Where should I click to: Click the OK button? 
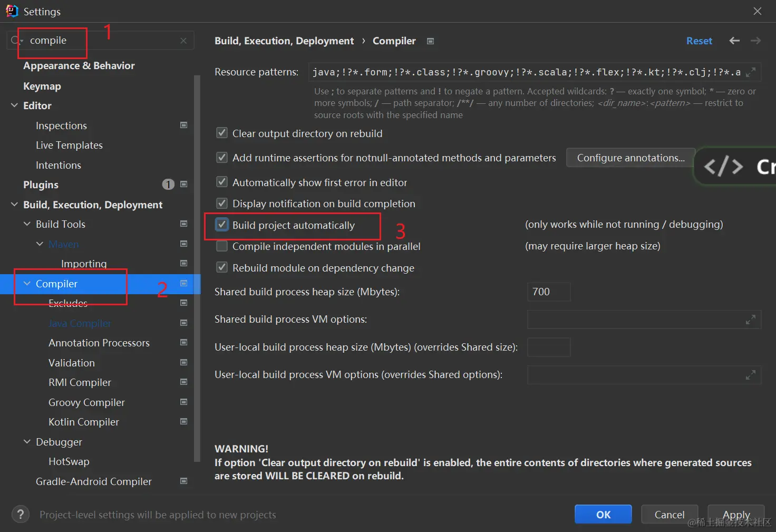[x=603, y=515]
